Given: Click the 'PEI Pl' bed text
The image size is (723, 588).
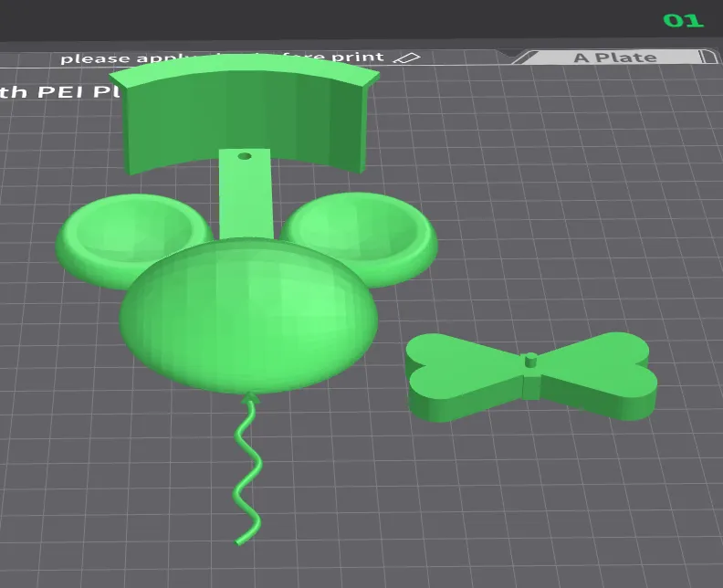Looking at the screenshot, I should pos(79,92).
